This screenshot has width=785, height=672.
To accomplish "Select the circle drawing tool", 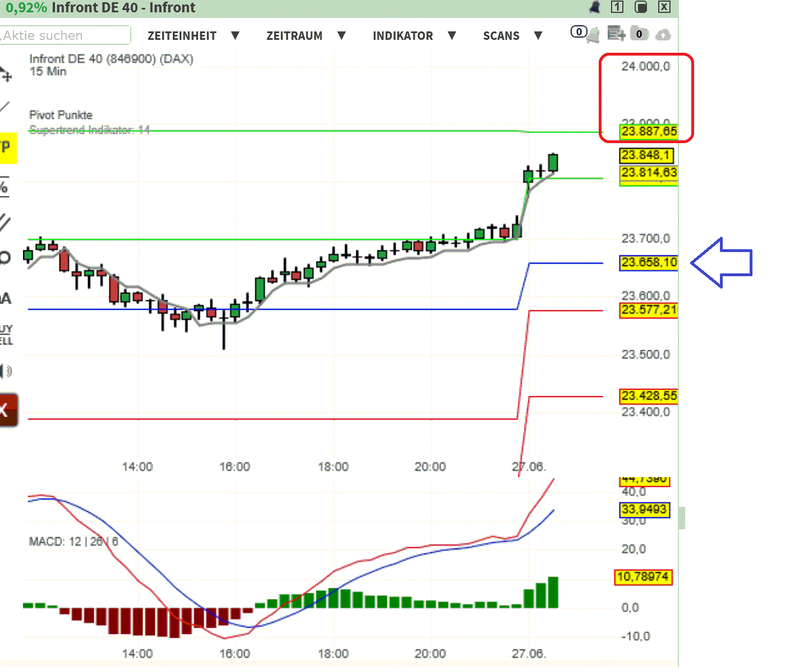I will point(5,258).
